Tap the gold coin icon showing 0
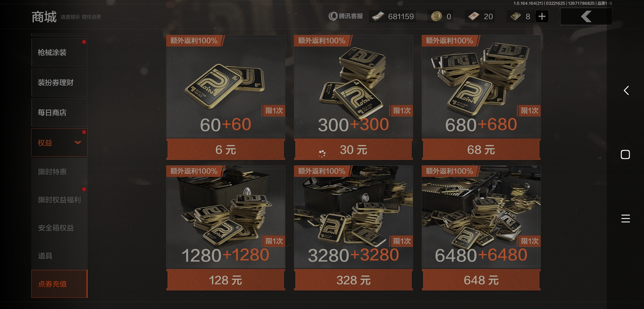Screen dimensions: 644x309 436,16
